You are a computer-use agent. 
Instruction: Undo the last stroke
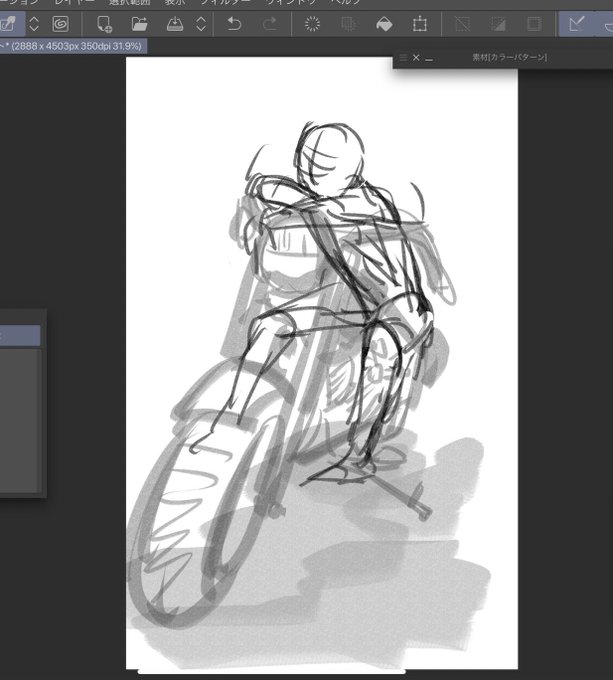pyautogui.click(x=234, y=24)
